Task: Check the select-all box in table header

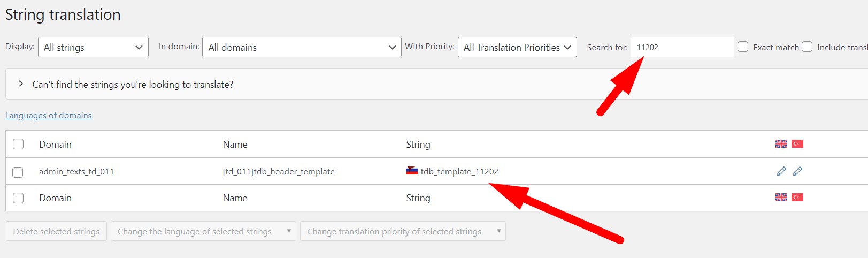Action: (18, 144)
